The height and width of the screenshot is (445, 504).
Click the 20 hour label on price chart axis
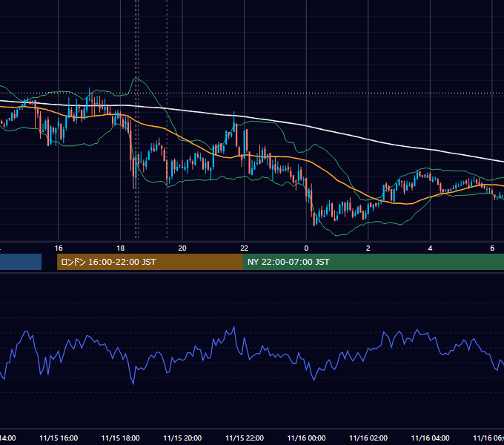tap(182, 248)
